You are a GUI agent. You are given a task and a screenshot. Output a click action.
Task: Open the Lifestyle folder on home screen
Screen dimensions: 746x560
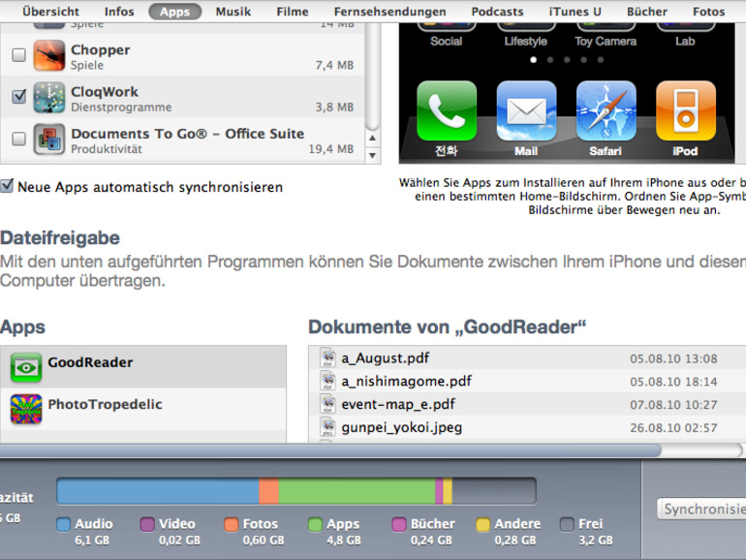pyautogui.click(x=526, y=34)
